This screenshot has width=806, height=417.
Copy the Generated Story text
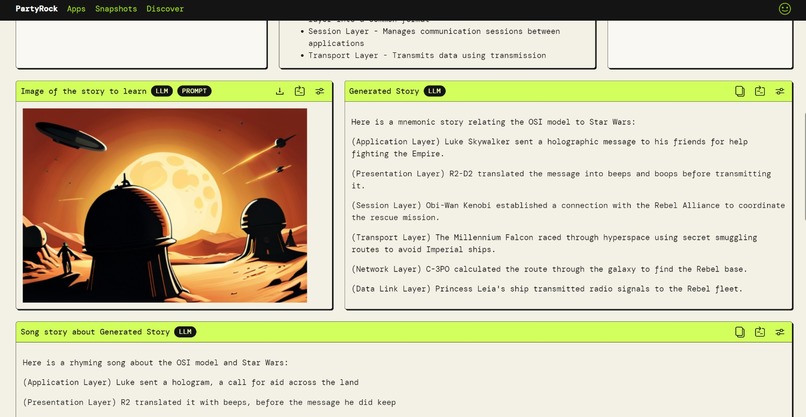click(740, 92)
